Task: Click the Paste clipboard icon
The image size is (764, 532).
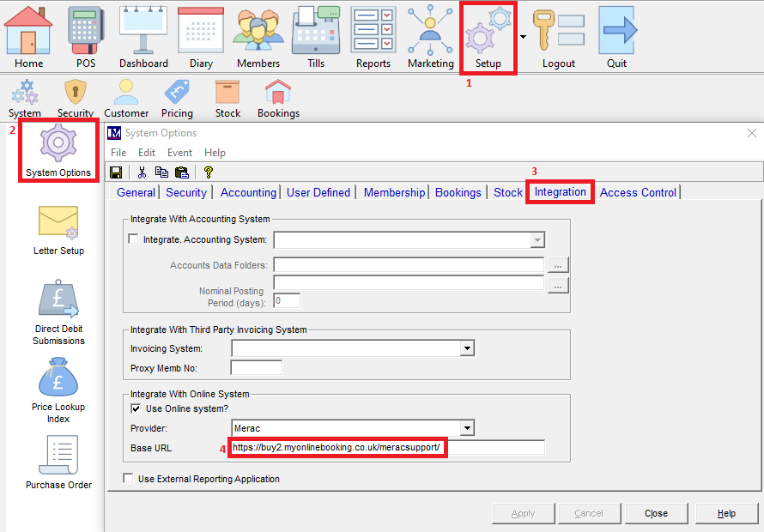Action: (181, 172)
